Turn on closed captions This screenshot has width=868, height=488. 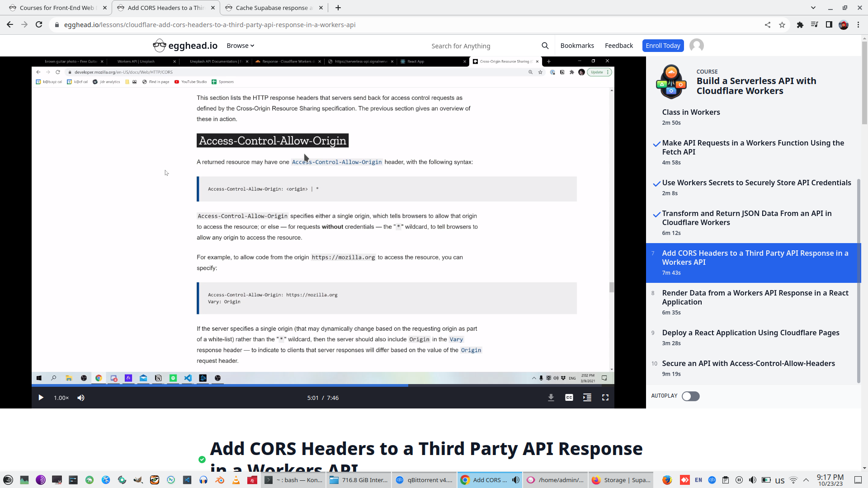[569, 398]
